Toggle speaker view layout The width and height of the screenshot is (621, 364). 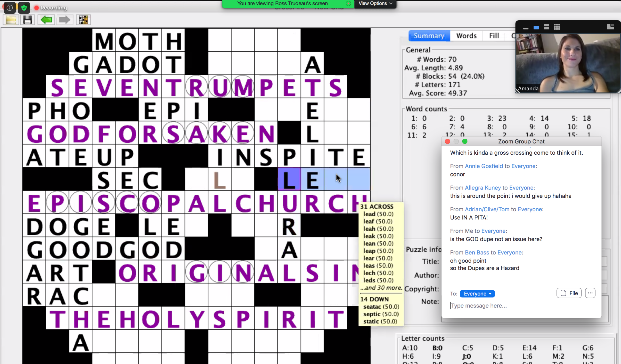pyautogui.click(x=547, y=27)
